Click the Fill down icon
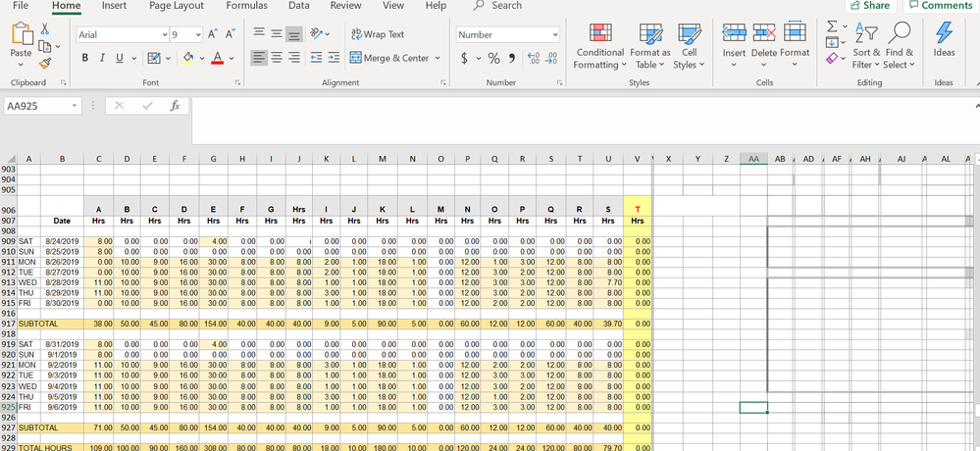The image size is (980, 451). [x=832, y=42]
